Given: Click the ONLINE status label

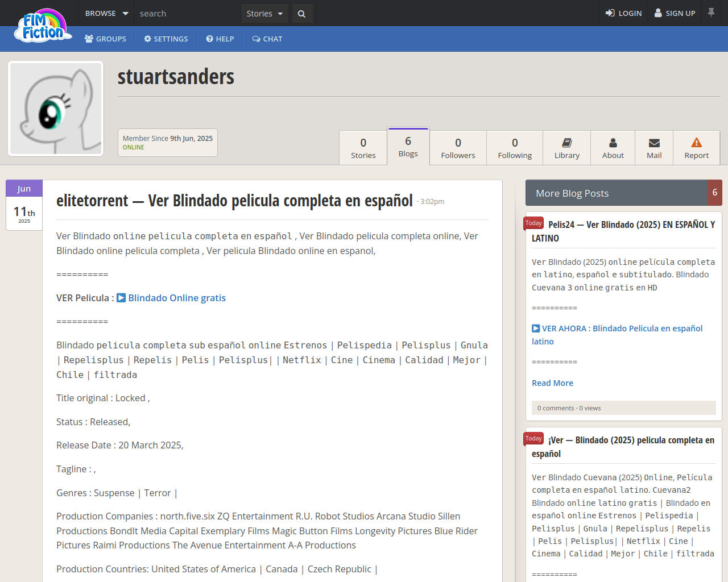Looking at the screenshot, I should point(134,147).
